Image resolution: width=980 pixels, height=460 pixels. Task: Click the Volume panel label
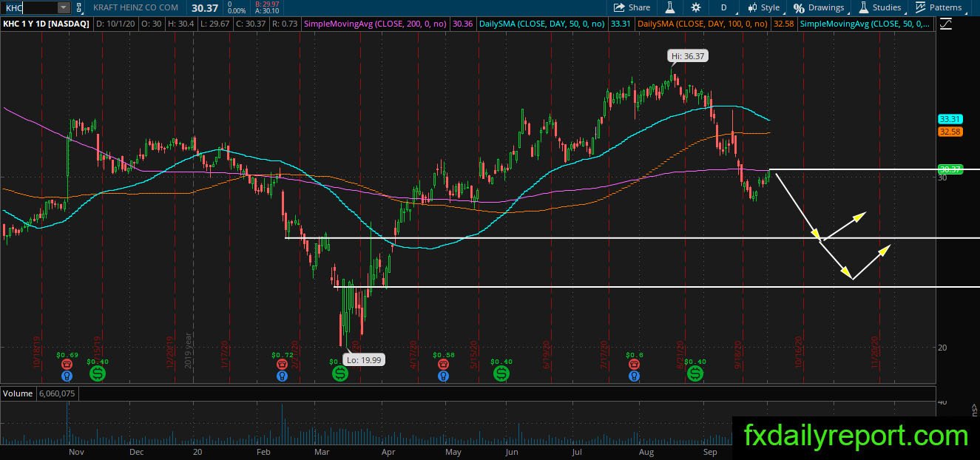pos(17,393)
